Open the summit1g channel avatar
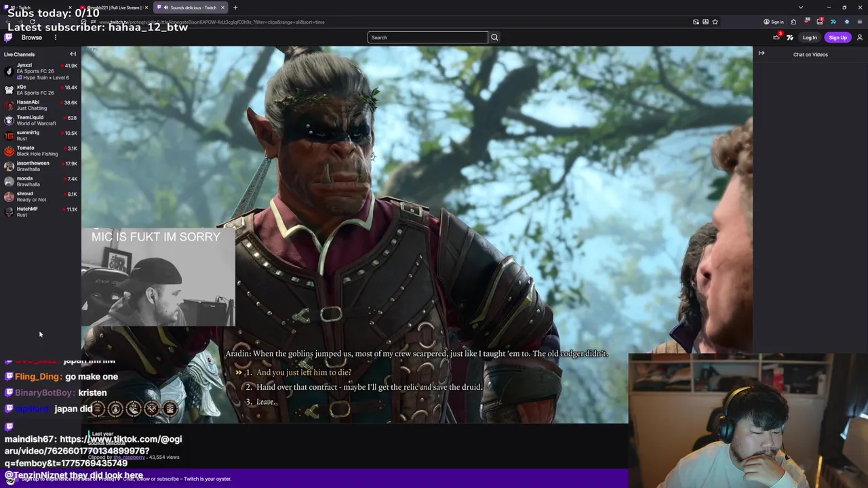Image resolution: width=868 pixels, height=488 pixels. [x=9, y=136]
